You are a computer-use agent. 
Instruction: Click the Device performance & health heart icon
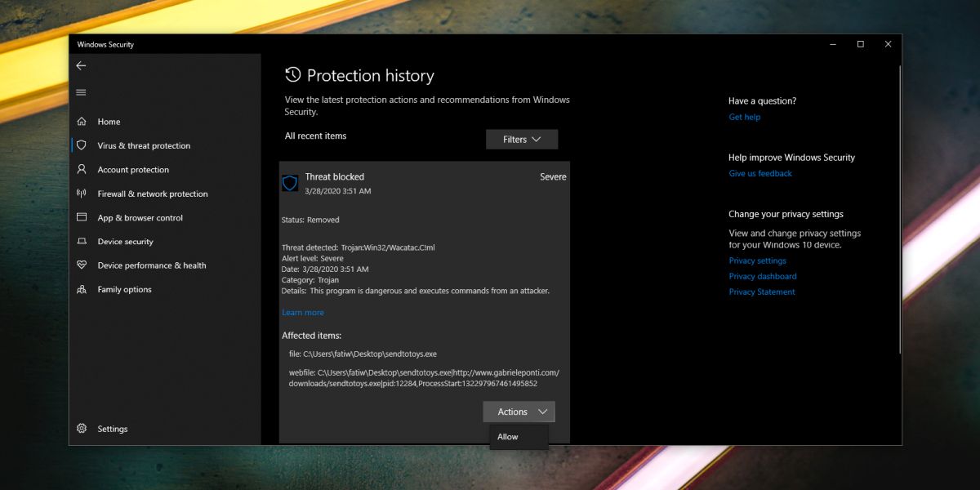[x=81, y=265]
